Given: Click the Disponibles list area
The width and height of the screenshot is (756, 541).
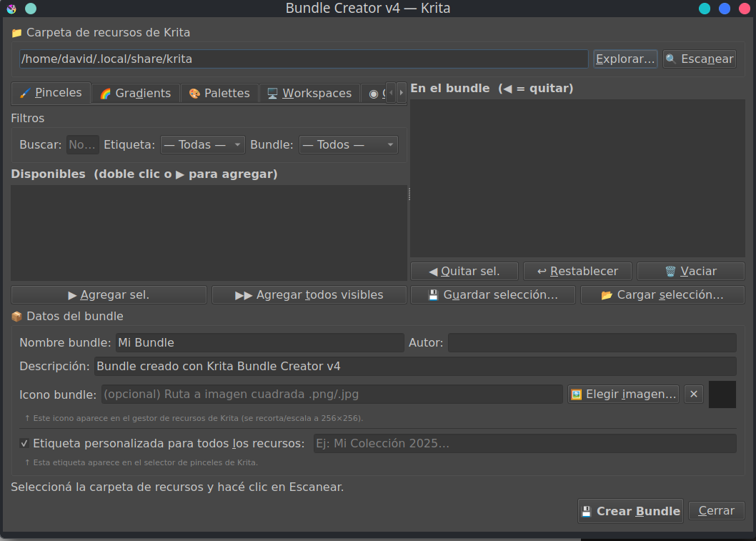Looking at the screenshot, I should [x=209, y=233].
